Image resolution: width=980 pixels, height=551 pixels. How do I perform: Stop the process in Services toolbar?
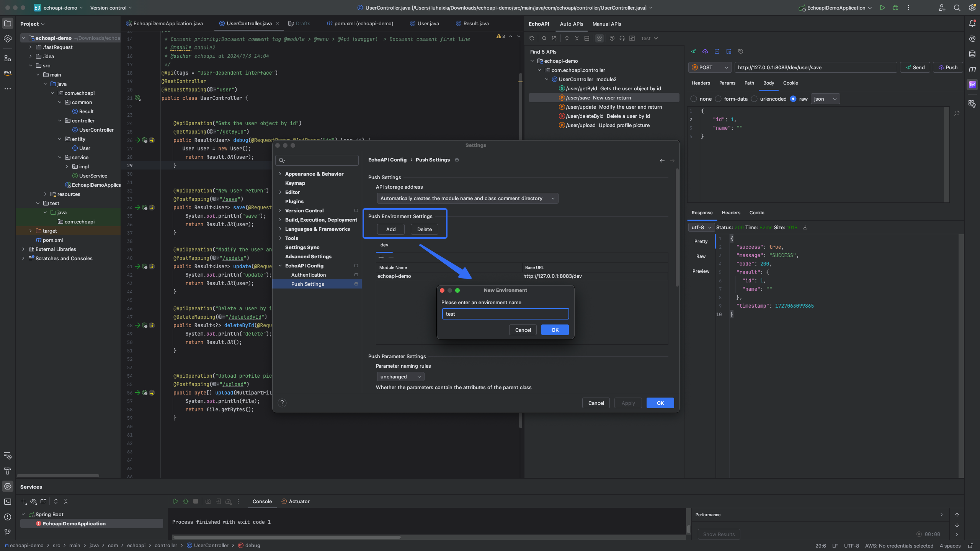196,501
